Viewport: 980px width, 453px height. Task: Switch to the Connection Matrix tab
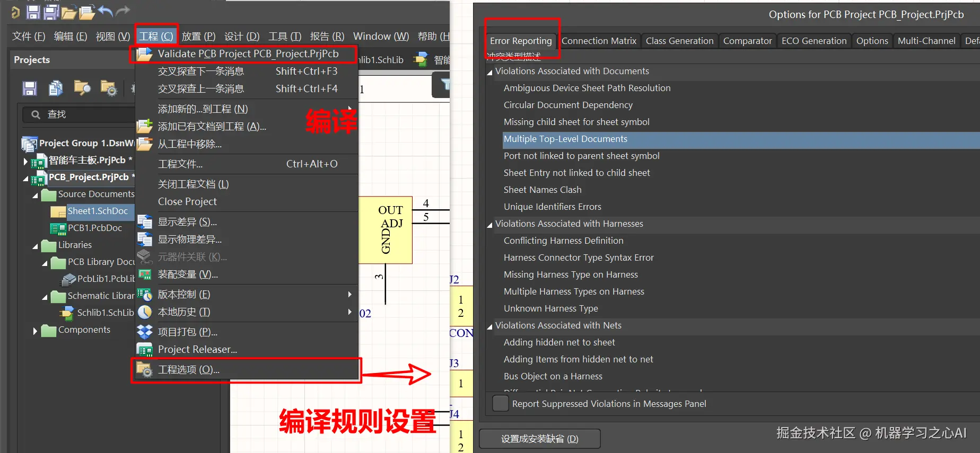coord(599,41)
